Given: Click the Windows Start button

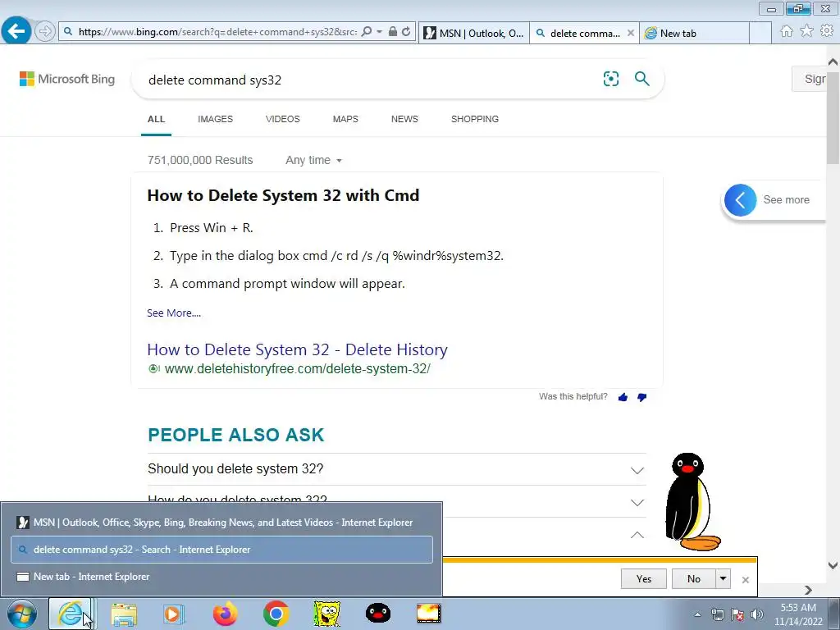Looking at the screenshot, I should pyautogui.click(x=22, y=614).
